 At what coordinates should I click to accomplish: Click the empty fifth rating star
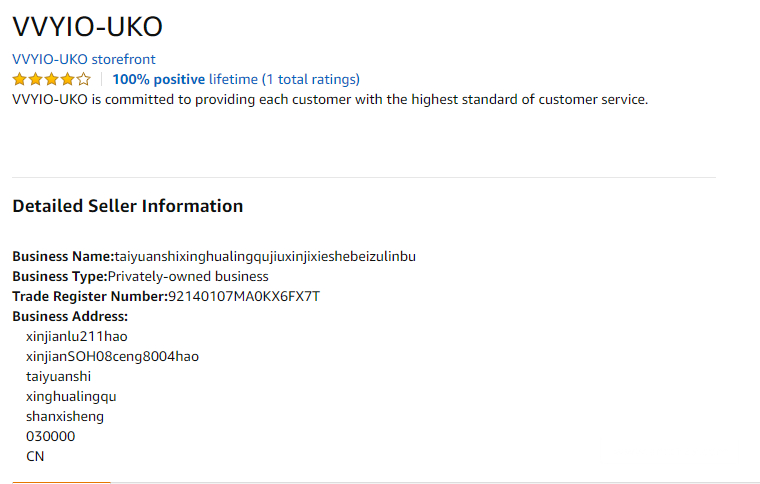point(83,79)
